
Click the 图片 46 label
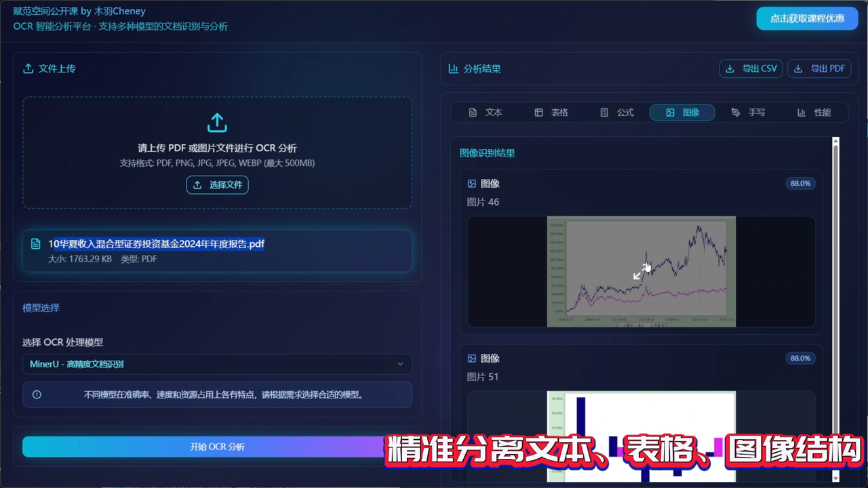[x=483, y=202]
